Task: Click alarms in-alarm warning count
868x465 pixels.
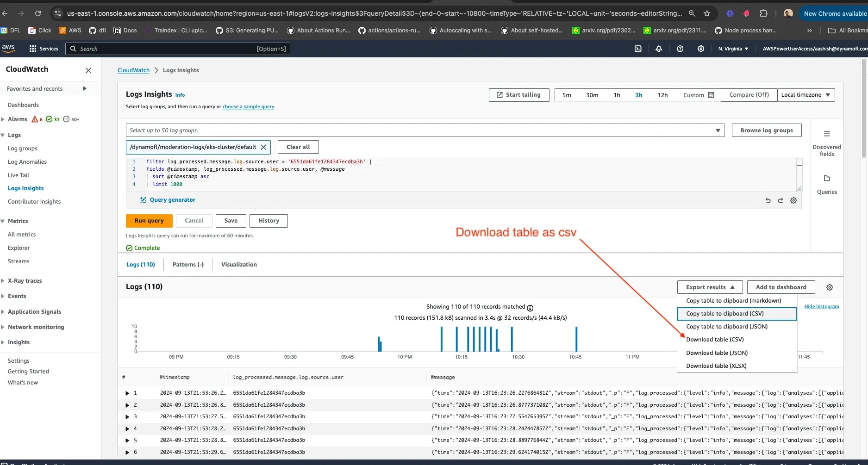Action: point(37,119)
